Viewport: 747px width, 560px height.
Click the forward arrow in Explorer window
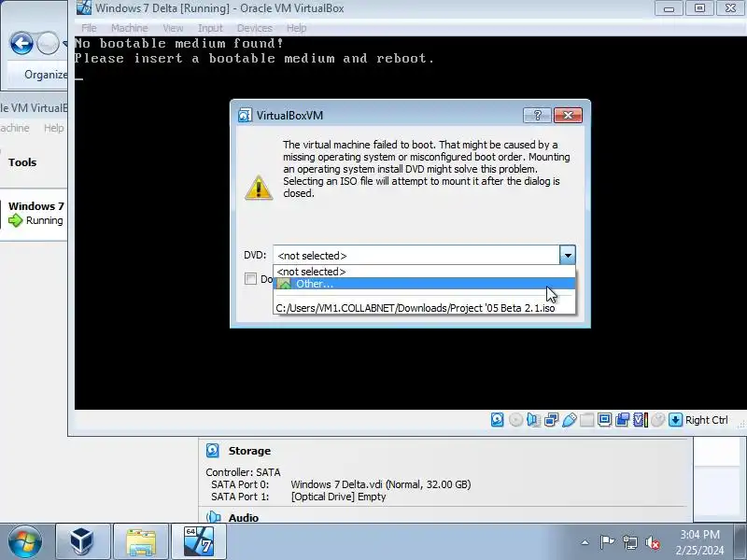(x=48, y=44)
